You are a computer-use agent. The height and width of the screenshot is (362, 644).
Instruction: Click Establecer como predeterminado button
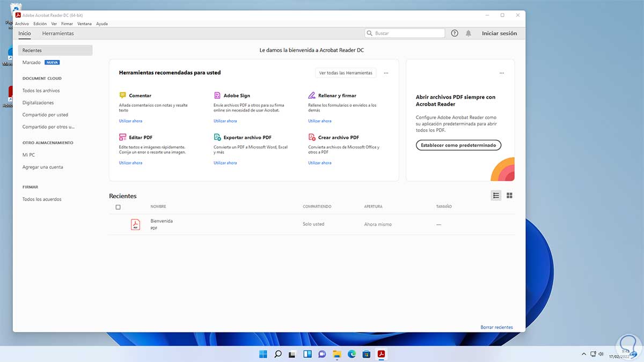tap(459, 145)
